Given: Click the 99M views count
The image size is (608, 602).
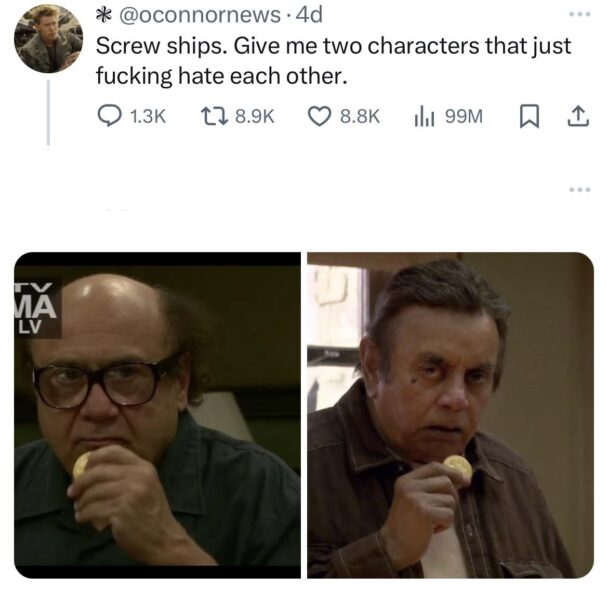Looking at the screenshot, I should 464,116.
